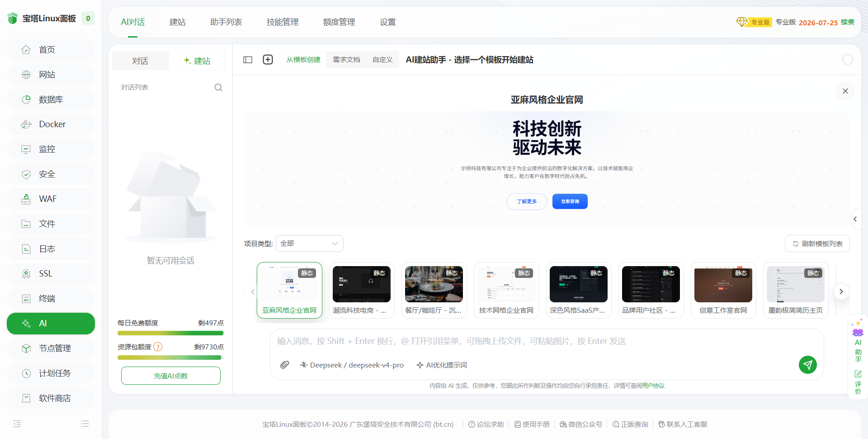Click the message count badge 0
868x439 pixels.
(x=88, y=19)
